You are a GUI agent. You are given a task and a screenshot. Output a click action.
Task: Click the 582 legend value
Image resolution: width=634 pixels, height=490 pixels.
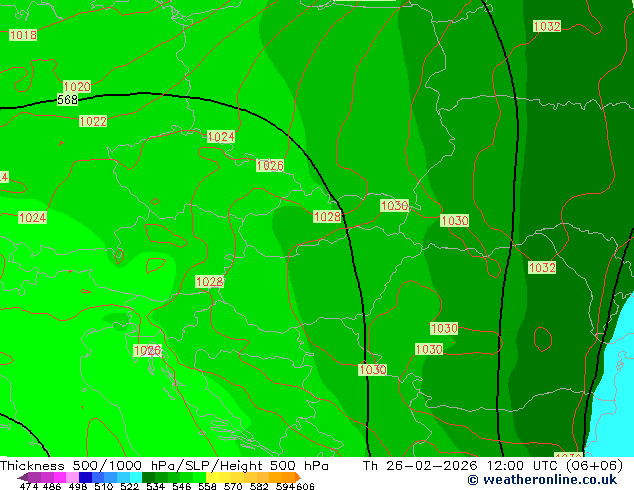[259, 486]
